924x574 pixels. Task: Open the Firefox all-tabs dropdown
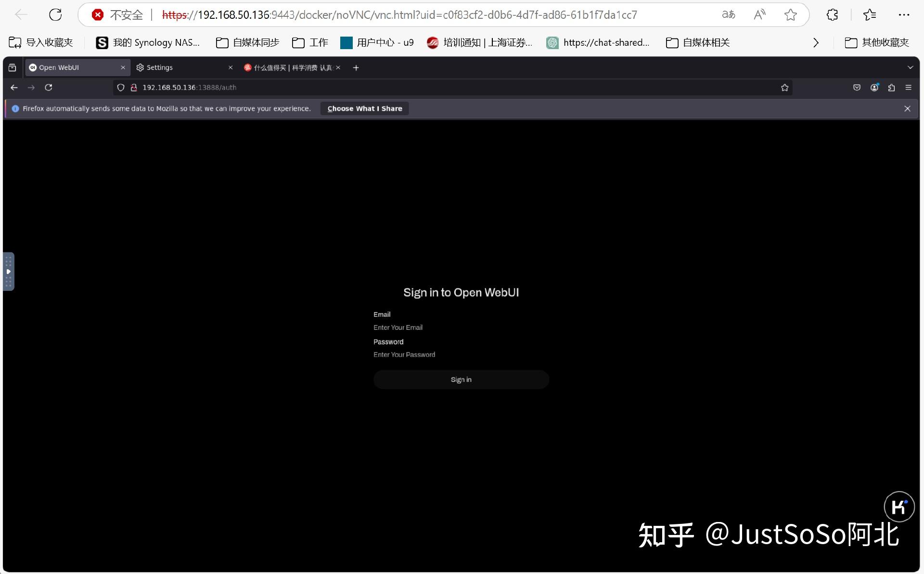[x=911, y=67]
